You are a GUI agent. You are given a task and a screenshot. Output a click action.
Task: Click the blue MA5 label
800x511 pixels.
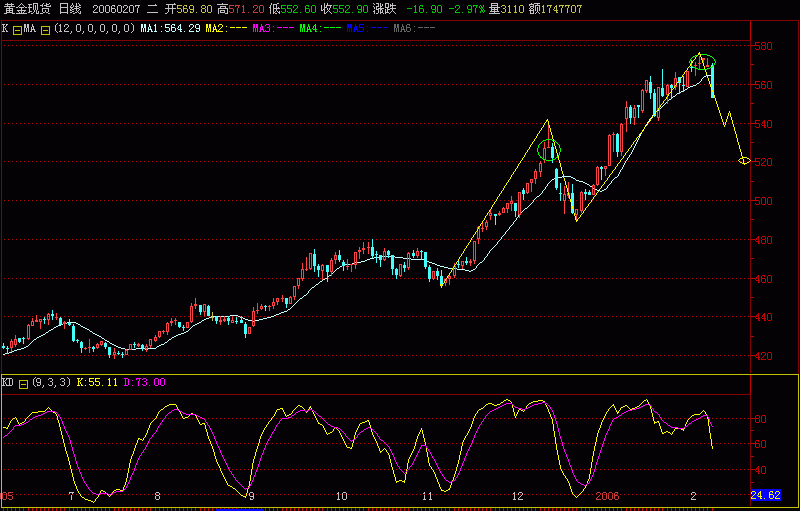click(x=367, y=29)
